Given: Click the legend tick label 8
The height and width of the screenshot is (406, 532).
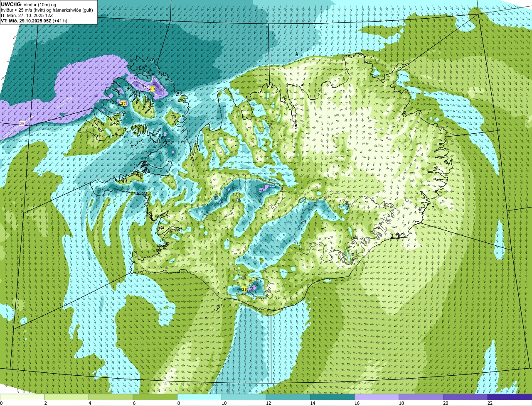Looking at the screenshot, I should point(178,403).
